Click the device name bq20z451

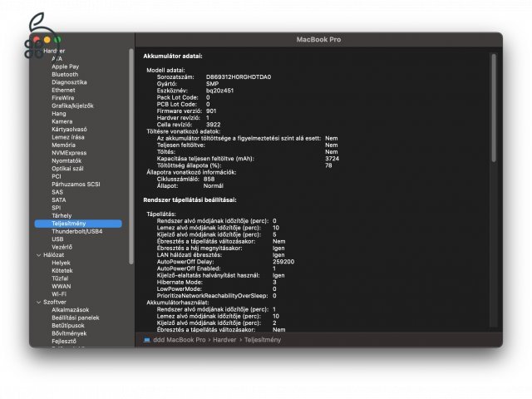point(219,91)
